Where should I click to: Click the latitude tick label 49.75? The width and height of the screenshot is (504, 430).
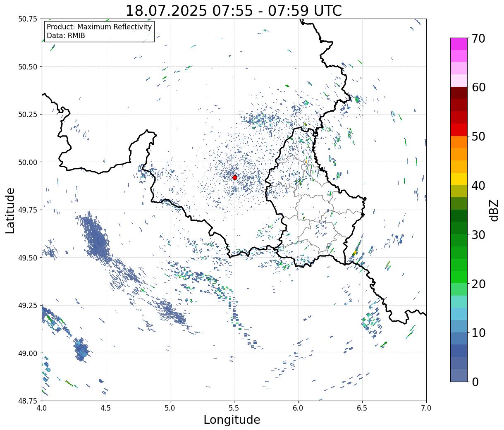28,210
